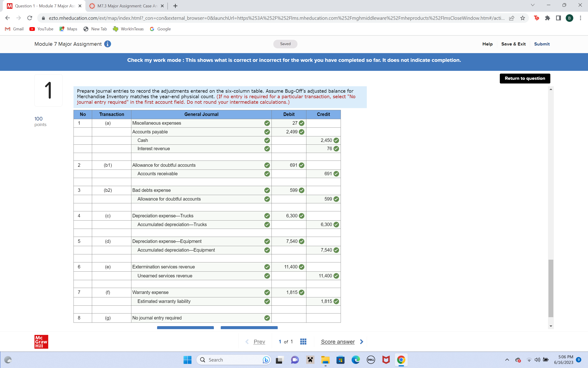Click Save & Exit
Image resolution: width=588 pixels, height=368 pixels.
point(513,44)
